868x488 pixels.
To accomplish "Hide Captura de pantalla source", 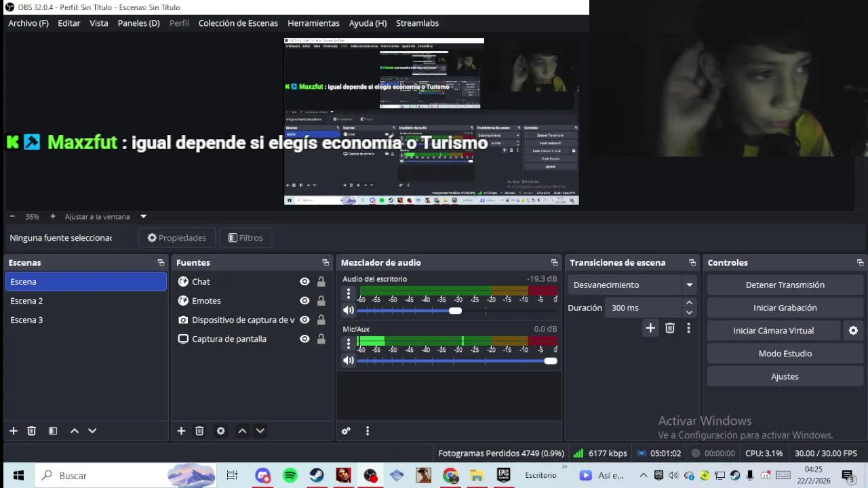I will (304, 339).
